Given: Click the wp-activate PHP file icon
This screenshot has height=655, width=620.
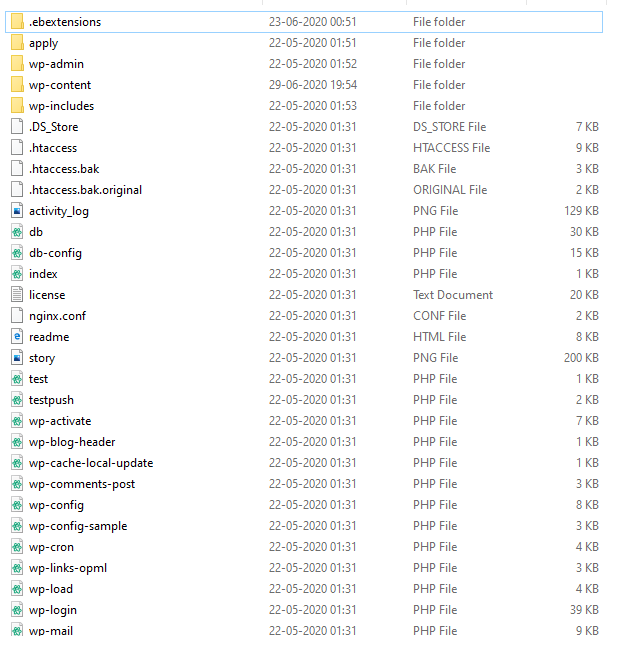Looking at the screenshot, I should coord(17,421).
